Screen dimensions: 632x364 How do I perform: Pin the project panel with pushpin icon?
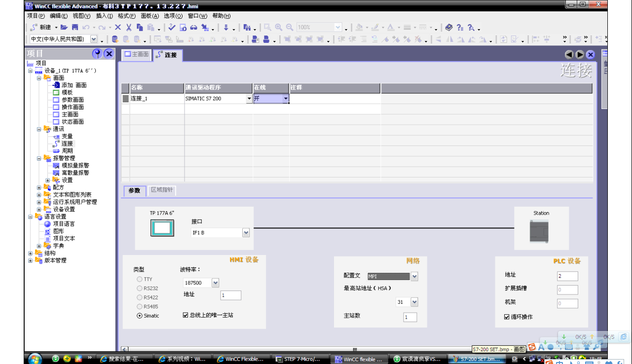tap(97, 53)
